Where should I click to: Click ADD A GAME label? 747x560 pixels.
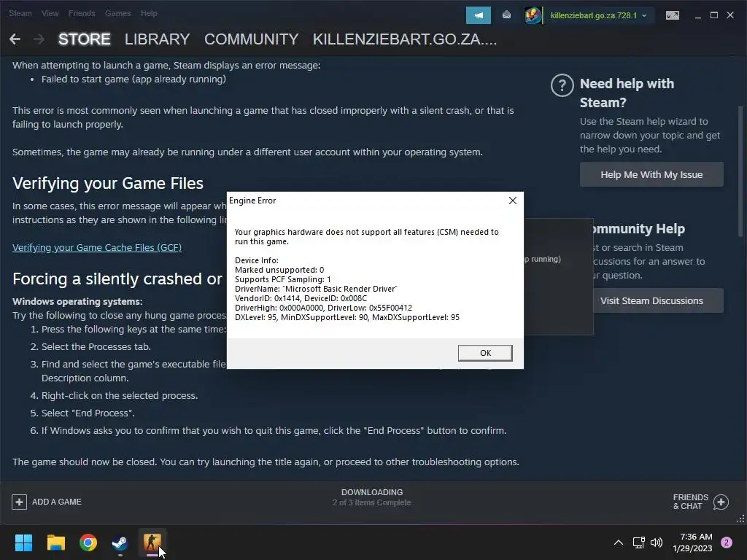coord(57,502)
